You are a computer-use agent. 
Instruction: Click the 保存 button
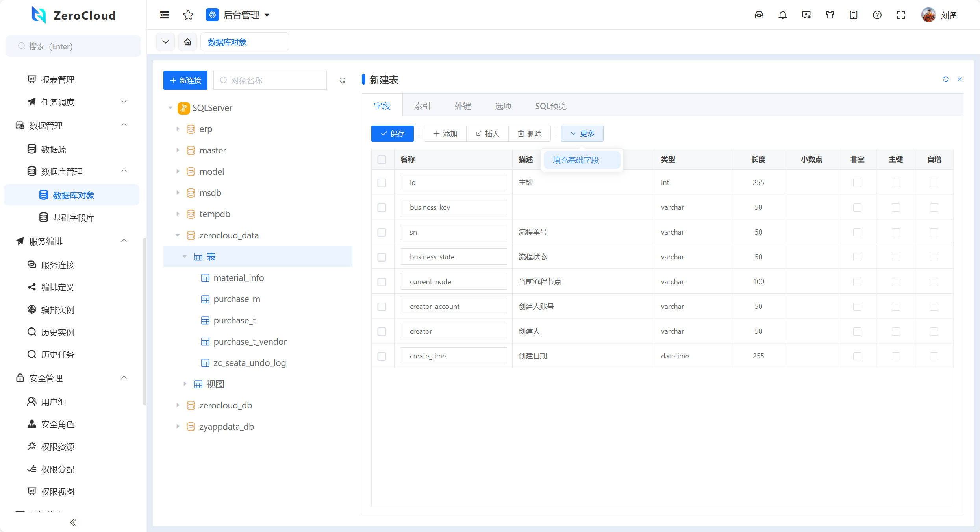tap(392, 134)
